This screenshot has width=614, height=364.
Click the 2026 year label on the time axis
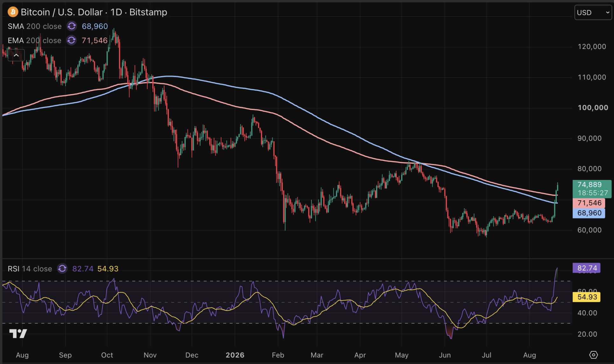tap(235, 355)
